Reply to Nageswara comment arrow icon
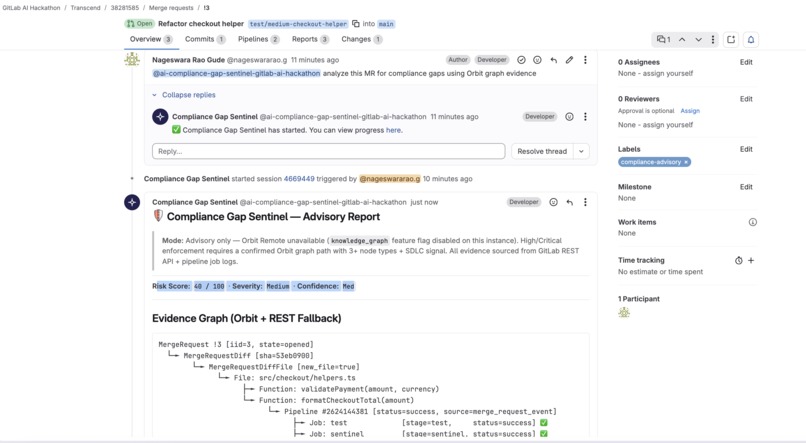This screenshot has height=443, width=806. click(x=554, y=60)
